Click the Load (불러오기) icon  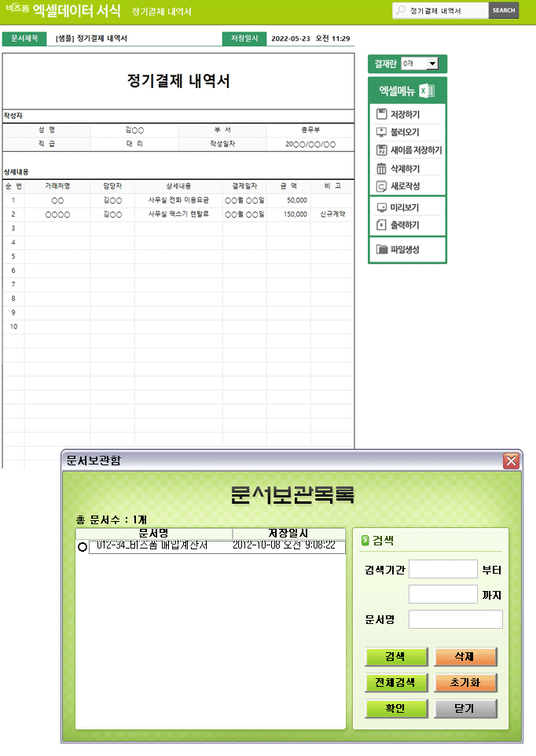pos(381,132)
